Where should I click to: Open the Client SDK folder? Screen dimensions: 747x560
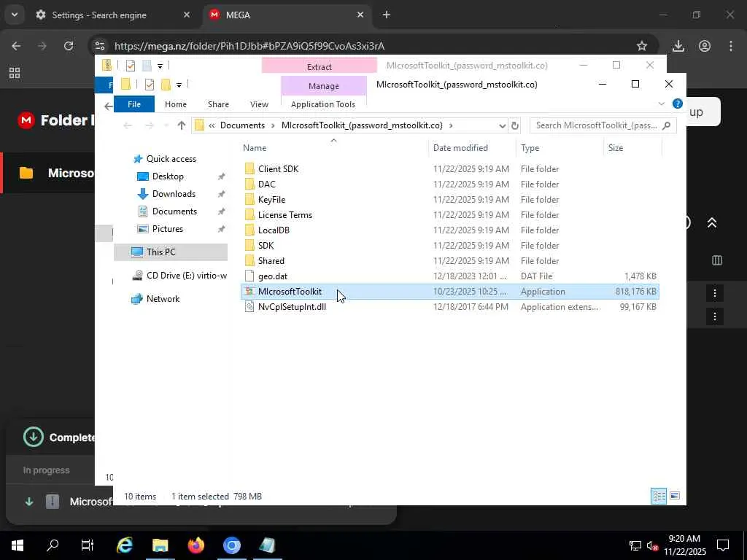(278, 169)
